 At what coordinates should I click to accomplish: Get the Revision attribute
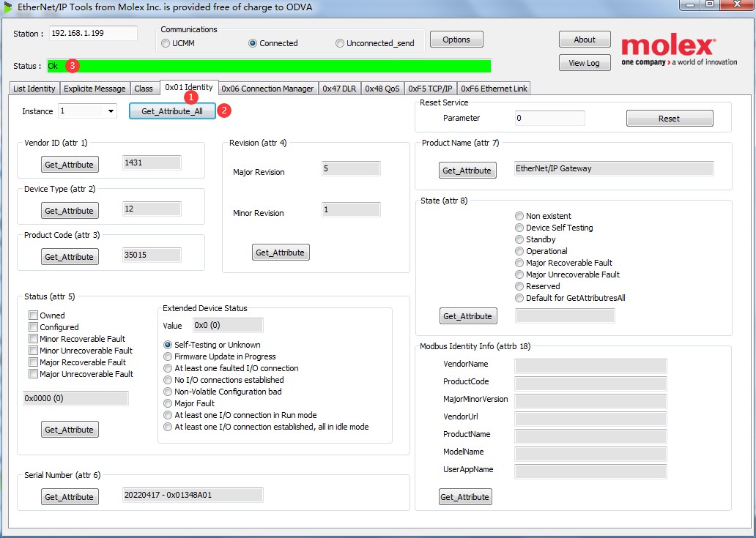point(280,253)
